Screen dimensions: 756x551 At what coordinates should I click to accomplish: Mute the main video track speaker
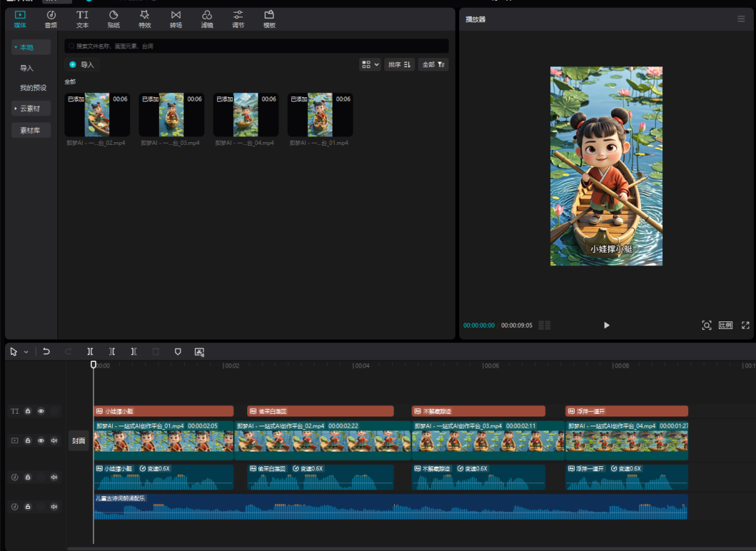pyautogui.click(x=54, y=440)
